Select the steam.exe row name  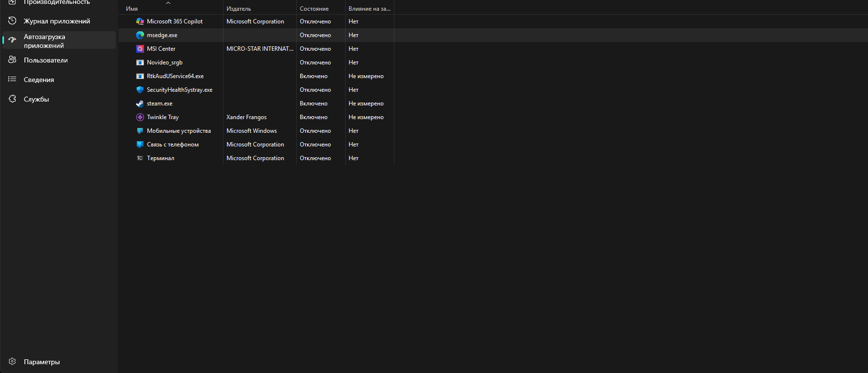pyautogui.click(x=160, y=104)
